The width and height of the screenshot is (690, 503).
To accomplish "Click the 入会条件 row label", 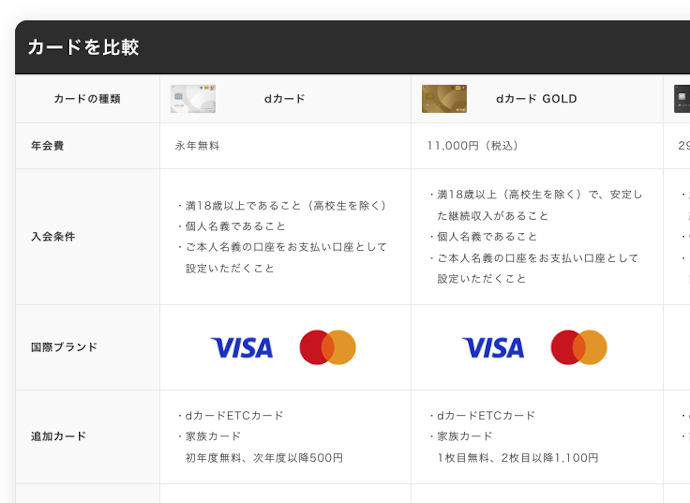I will pos(53,236).
